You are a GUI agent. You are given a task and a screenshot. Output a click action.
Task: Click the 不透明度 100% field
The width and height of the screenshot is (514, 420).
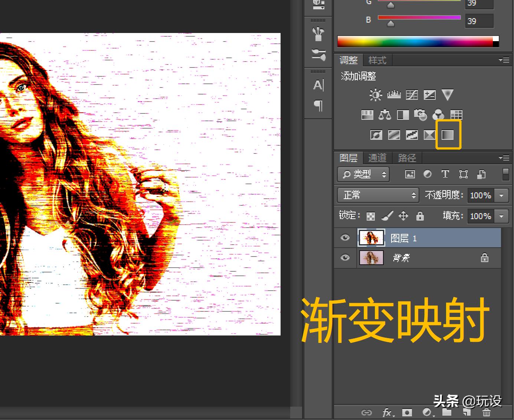481,195
